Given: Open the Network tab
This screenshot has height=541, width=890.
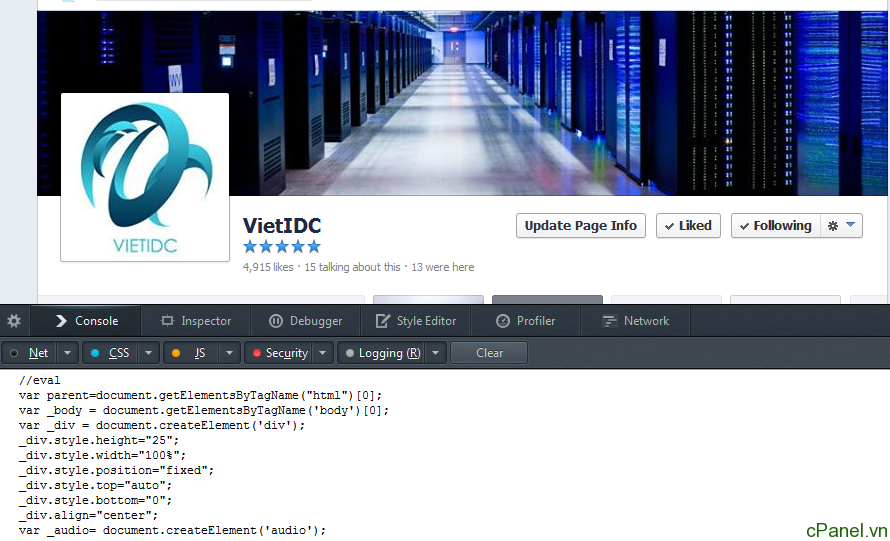Looking at the screenshot, I should (636, 321).
